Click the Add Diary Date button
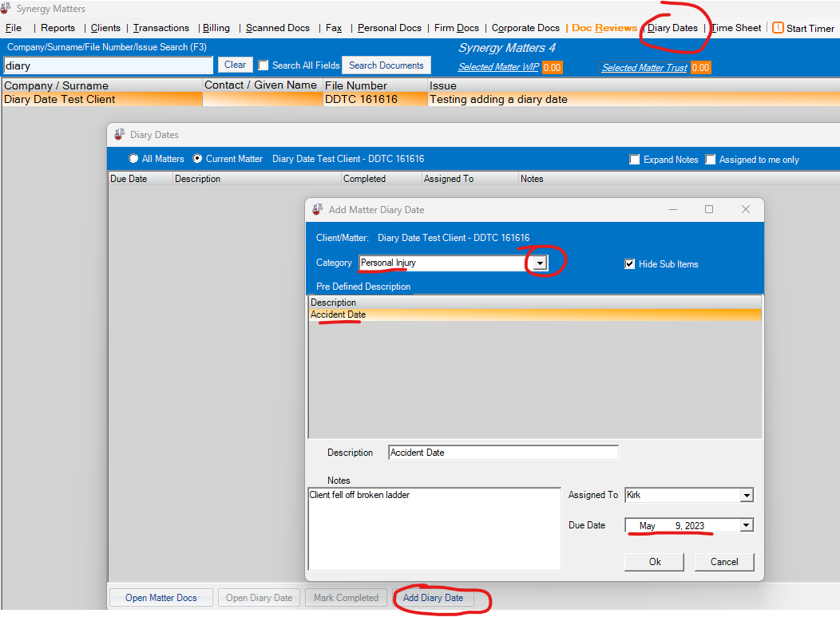The image size is (840, 617). (x=433, y=598)
